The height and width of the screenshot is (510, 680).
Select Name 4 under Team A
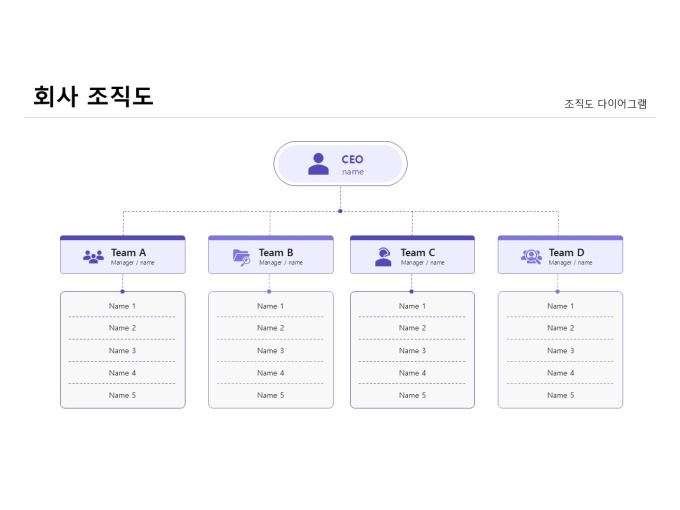pyautogui.click(x=122, y=373)
